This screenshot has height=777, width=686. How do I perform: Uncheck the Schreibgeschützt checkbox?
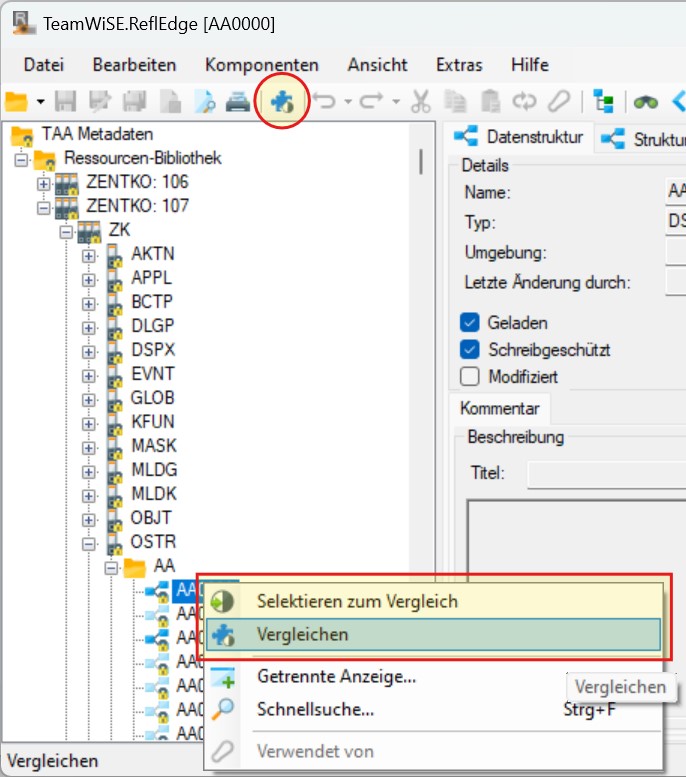coord(469,350)
